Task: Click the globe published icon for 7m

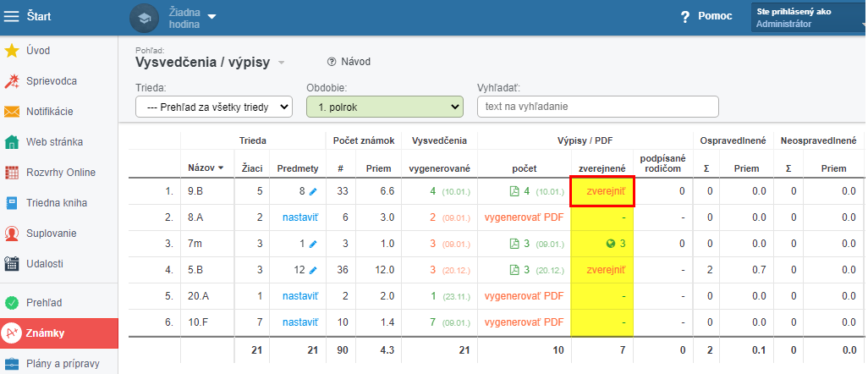Action: point(611,244)
